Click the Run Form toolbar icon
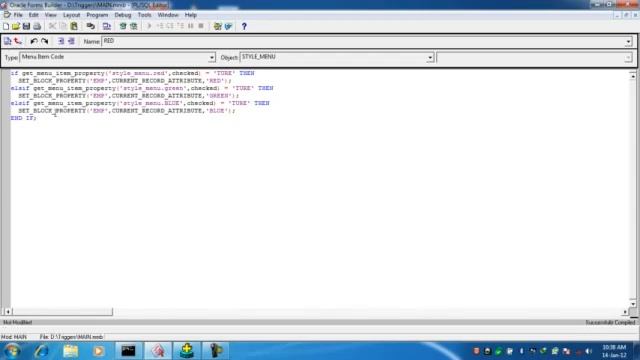 (123, 27)
